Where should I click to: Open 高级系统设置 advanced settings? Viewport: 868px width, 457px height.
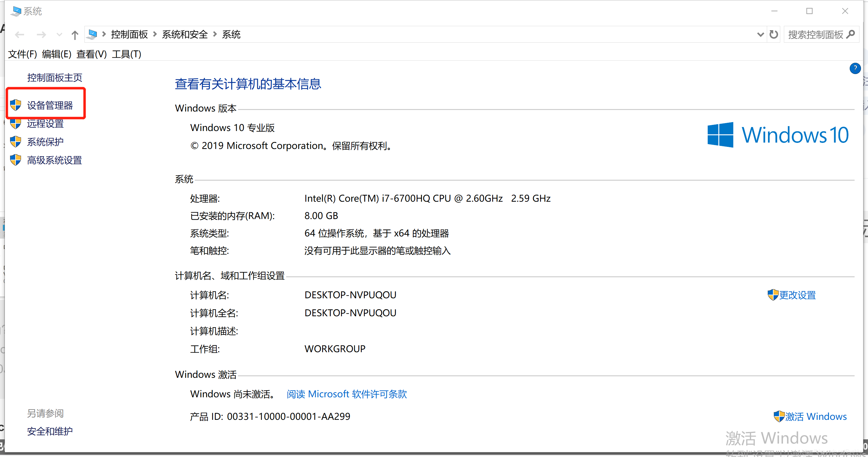point(54,160)
